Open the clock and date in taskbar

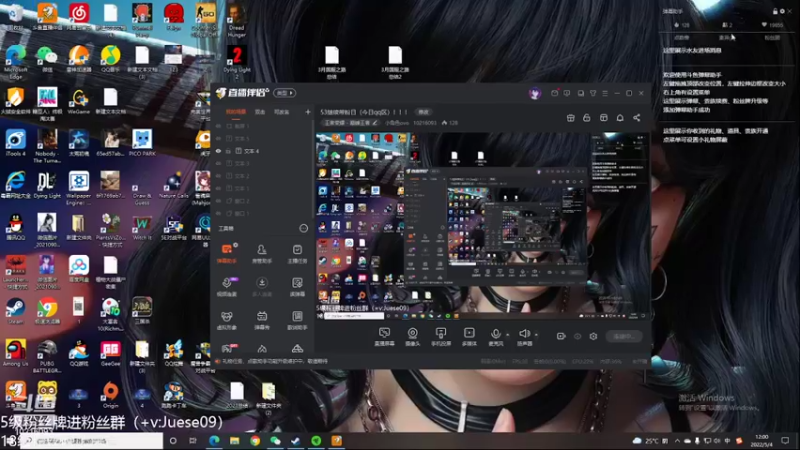(761, 440)
